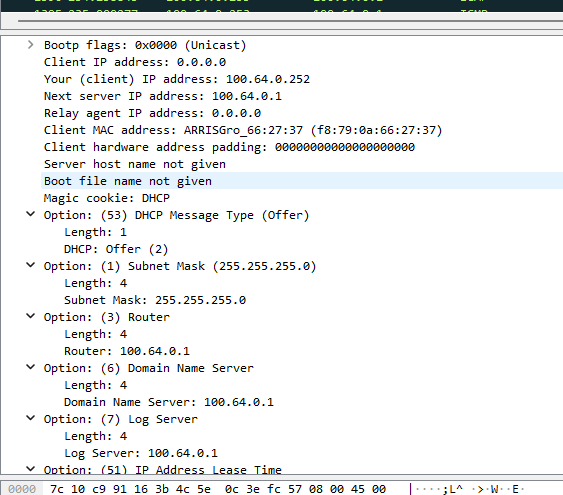The height and width of the screenshot is (495, 563).
Task: Click hex byte 7c in bytes pane
Action: pyautogui.click(x=57, y=489)
